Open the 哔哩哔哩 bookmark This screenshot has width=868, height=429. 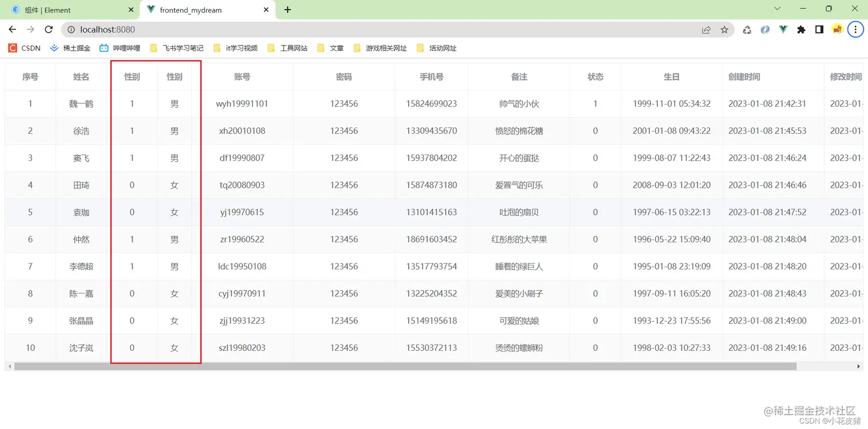pos(119,48)
